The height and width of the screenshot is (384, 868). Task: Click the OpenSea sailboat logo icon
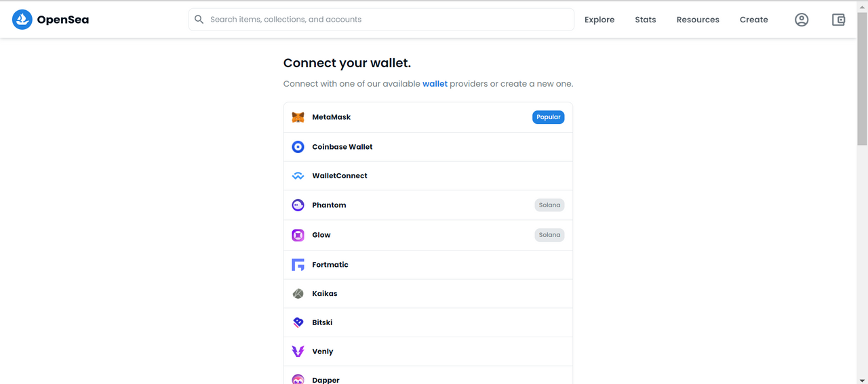(x=22, y=20)
